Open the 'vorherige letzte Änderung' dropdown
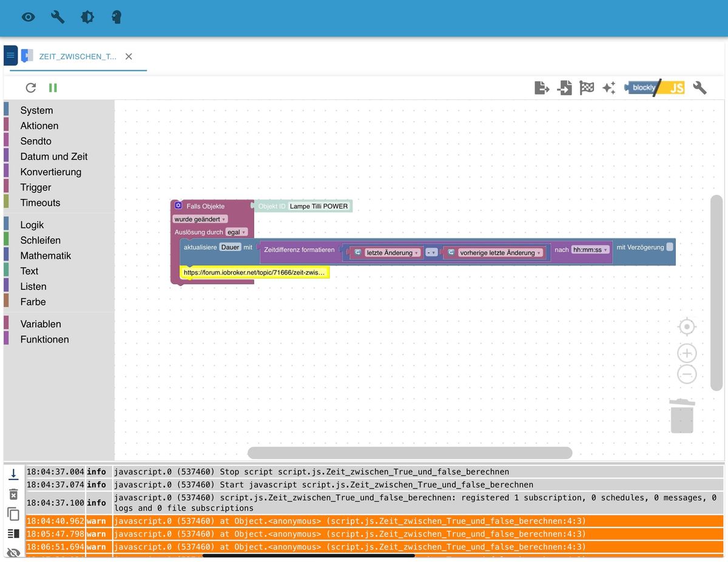Viewport: 728px width, 562px height. click(500, 253)
